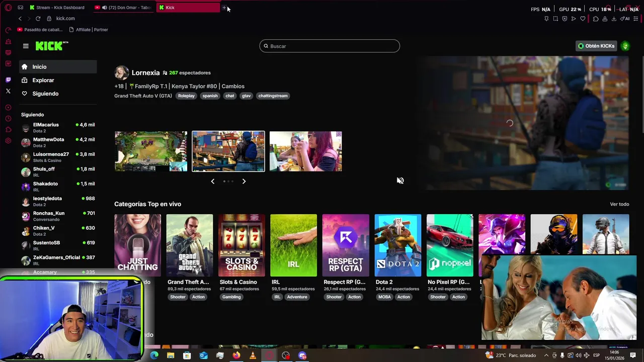
Task: Open the player play icon in toolbar
Action: pos(574,19)
